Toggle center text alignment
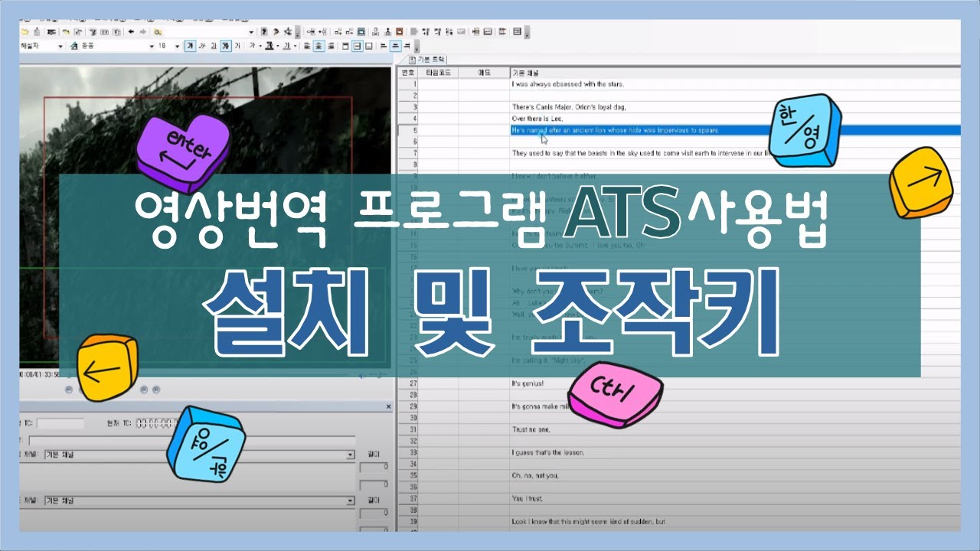980x551 pixels. 318,46
